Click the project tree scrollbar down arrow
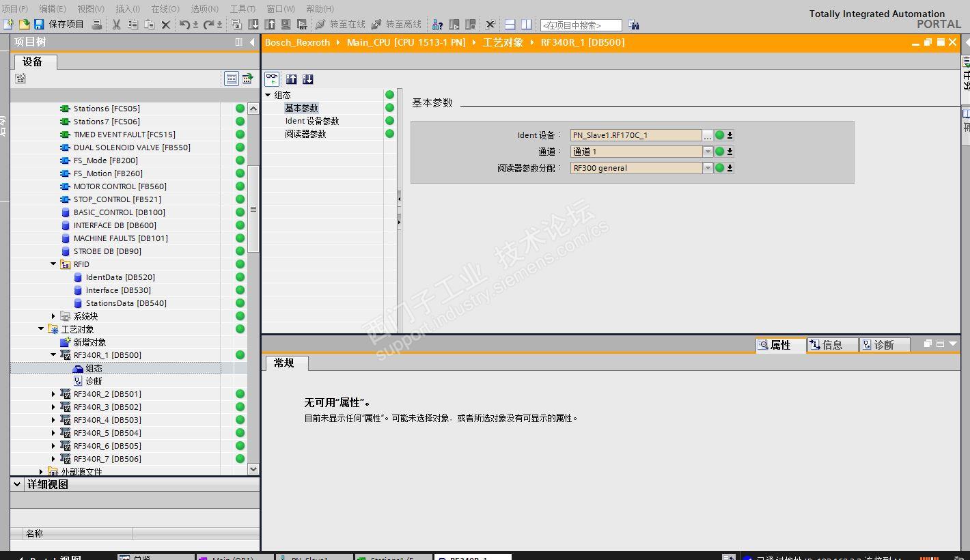The height and width of the screenshot is (560, 970). (x=253, y=469)
